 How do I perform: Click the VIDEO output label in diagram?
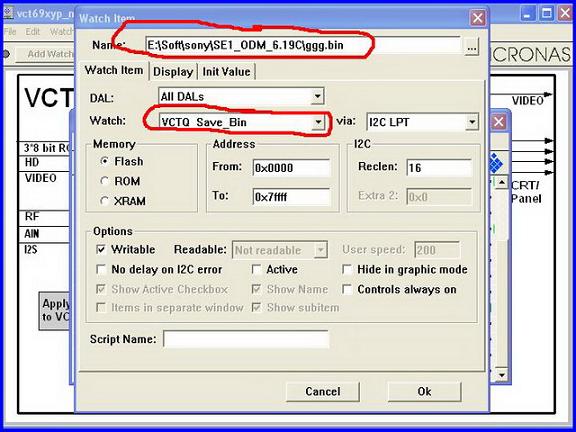tap(528, 101)
